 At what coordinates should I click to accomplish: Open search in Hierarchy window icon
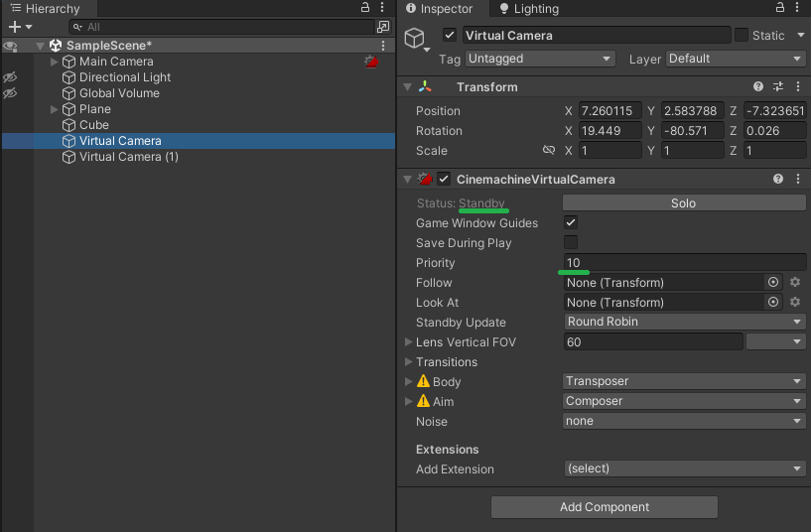383,27
